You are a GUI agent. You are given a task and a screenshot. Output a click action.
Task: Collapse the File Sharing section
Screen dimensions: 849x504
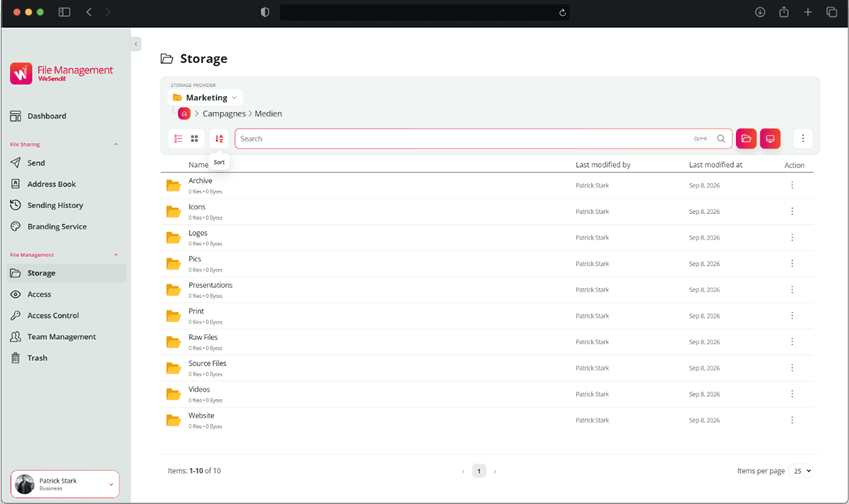pos(116,144)
